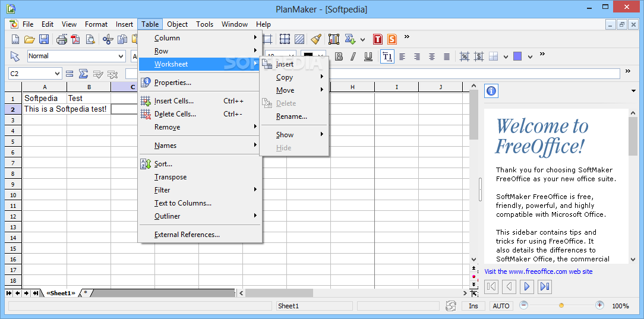Click the zoom slider handle
The height and width of the screenshot is (319, 644).
point(561,305)
